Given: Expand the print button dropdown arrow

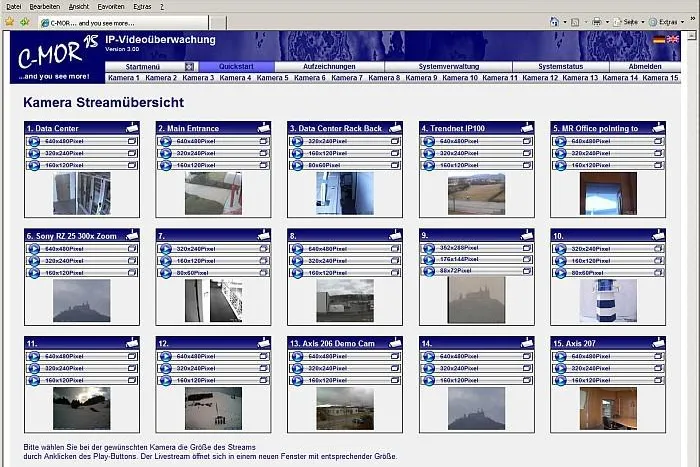Looking at the screenshot, I should coord(607,22).
